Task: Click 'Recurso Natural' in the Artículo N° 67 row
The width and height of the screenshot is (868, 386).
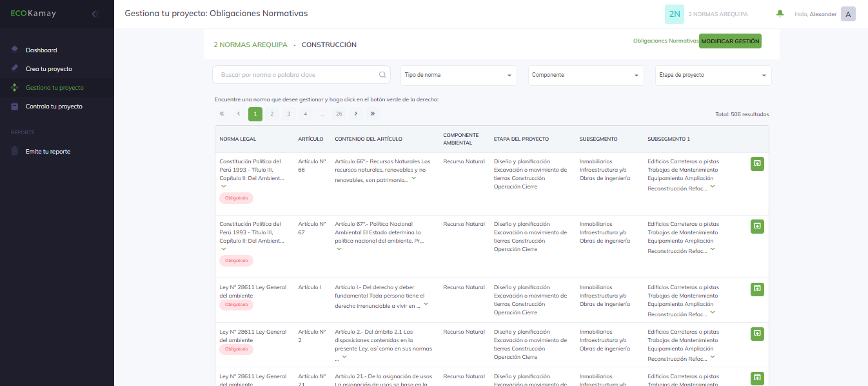Action: tap(464, 224)
